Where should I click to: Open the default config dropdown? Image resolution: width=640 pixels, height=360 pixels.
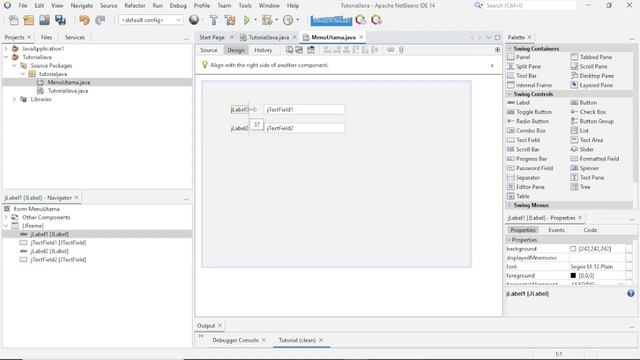click(x=151, y=20)
